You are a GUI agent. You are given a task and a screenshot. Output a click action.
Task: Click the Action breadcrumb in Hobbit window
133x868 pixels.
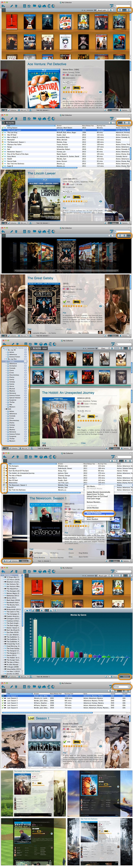click(x=45, y=348)
